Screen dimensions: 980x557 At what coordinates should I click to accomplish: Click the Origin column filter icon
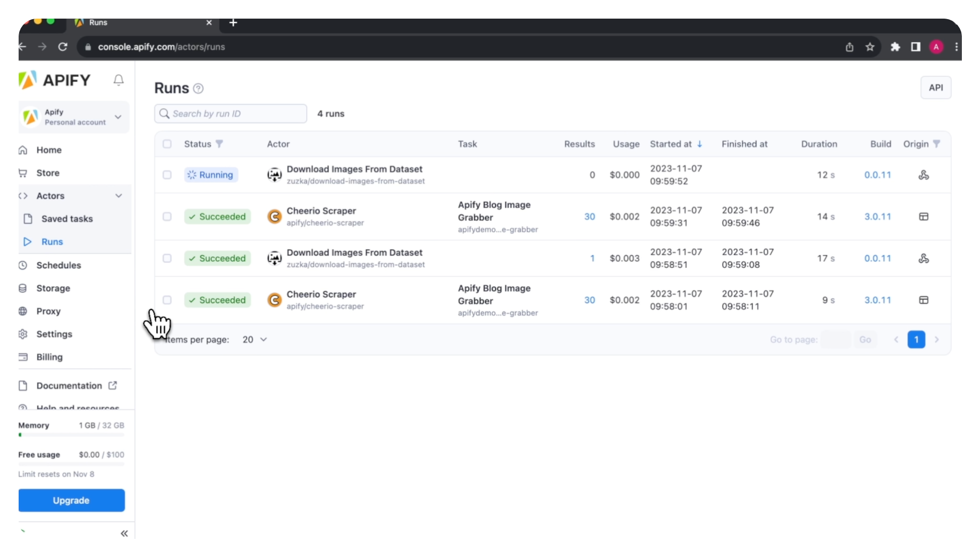(936, 144)
